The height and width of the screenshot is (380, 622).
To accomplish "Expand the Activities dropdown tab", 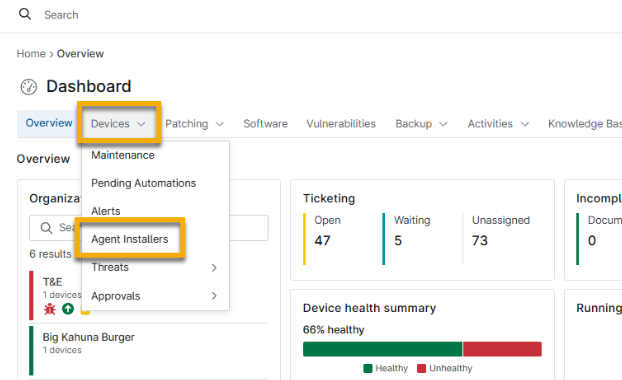I will pyautogui.click(x=498, y=124).
